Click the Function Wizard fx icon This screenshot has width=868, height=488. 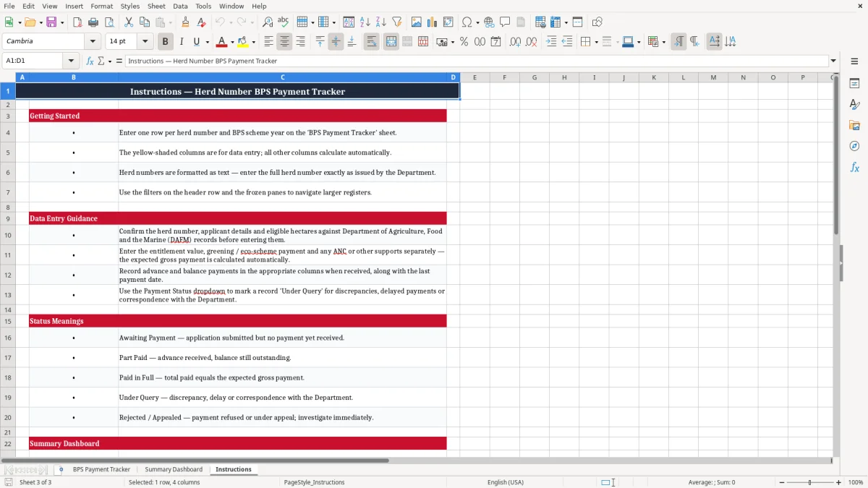tap(90, 61)
